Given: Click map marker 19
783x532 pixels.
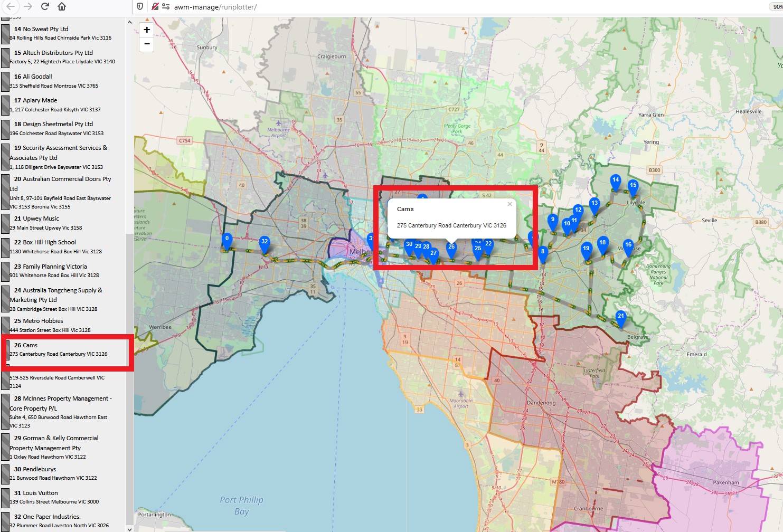Looking at the screenshot, I should click(x=586, y=251).
